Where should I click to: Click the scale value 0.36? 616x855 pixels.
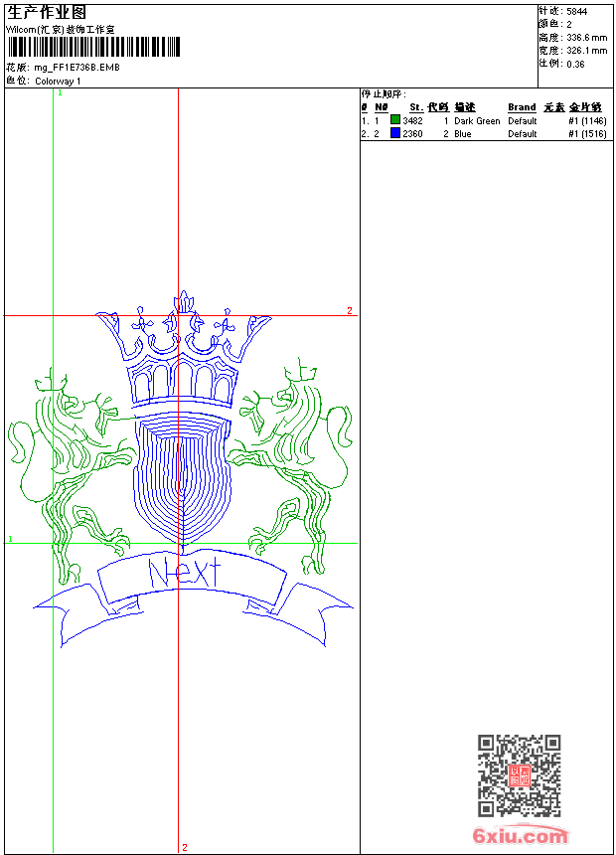click(575, 64)
